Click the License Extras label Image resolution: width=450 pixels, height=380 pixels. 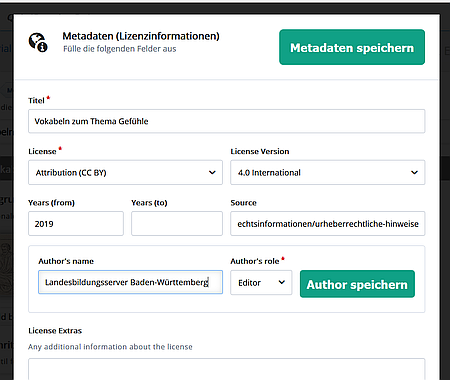55,331
